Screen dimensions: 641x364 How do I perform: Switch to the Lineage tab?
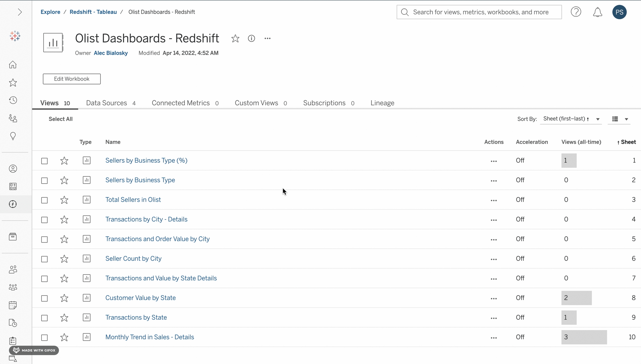coord(382,103)
